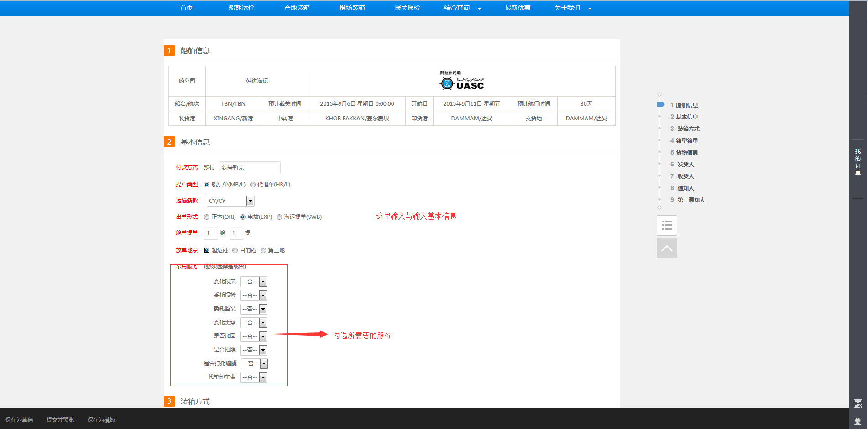Expand the 综合查询 navigation menu
868x429 pixels.
(462, 8)
